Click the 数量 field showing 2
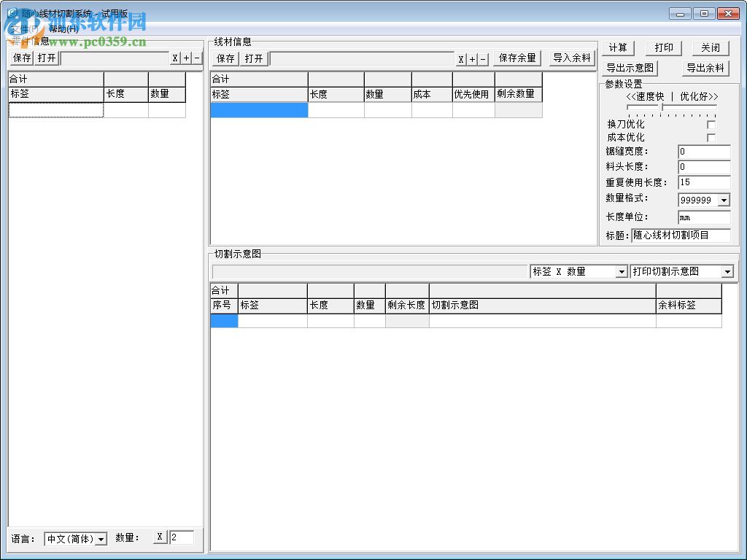The image size is (747, 560). [182, 537]
